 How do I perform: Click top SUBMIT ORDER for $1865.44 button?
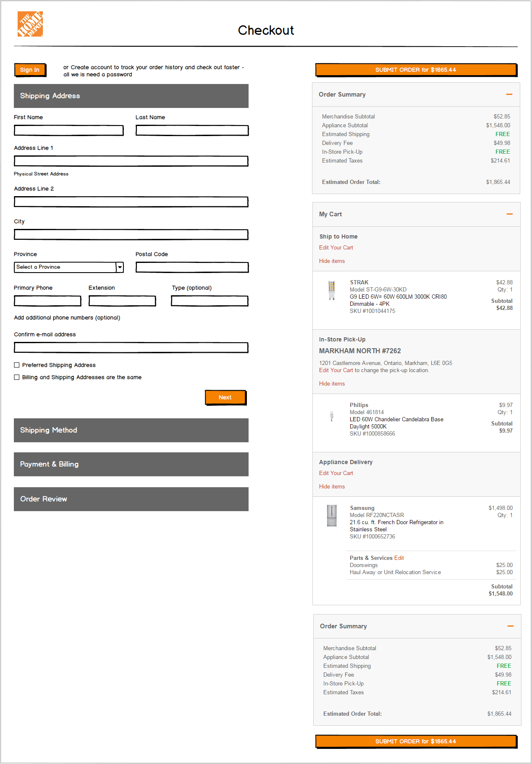coord(416,70)
